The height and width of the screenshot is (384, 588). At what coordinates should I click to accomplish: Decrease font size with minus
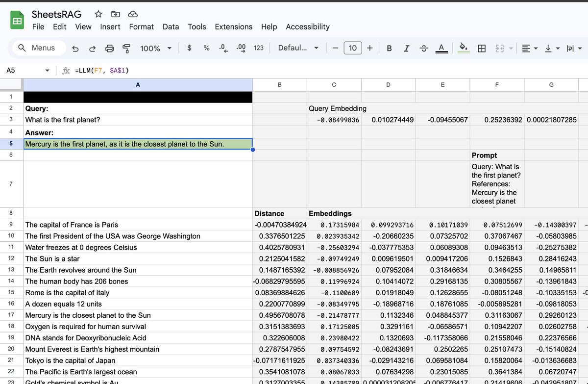(335, 48)
